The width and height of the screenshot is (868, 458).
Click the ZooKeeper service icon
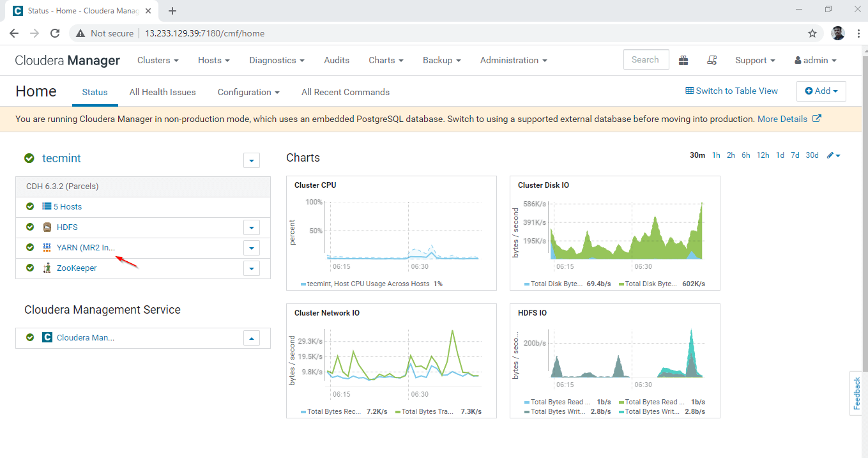[x=47, y=268]
